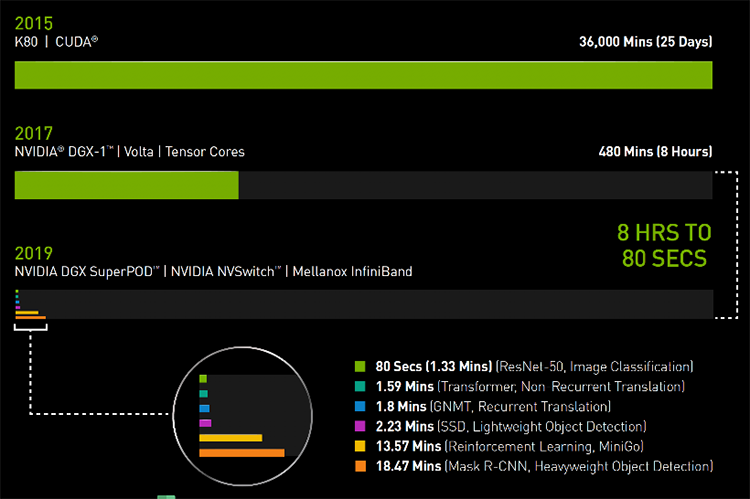Image resolution: width=750 pixels, height=499 pixels.
Task: Click the 2017 DGX-1 green bar
Action: point(127,185)
